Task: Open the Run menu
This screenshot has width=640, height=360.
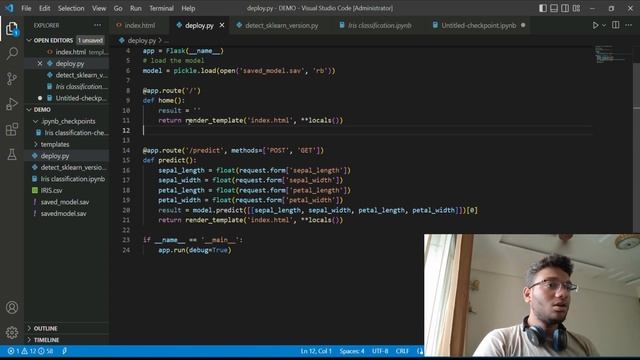Action: pos(136,8)
